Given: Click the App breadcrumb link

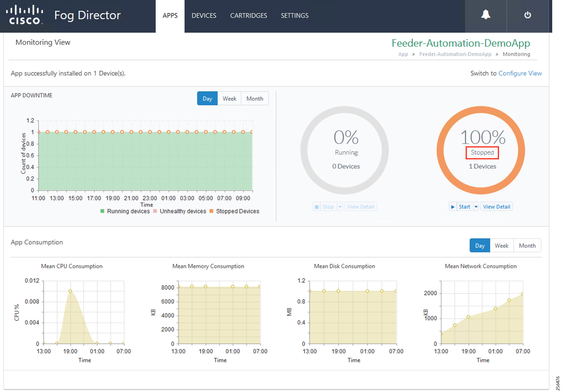Looking at the screenshot, I should [x=403, y=54].
